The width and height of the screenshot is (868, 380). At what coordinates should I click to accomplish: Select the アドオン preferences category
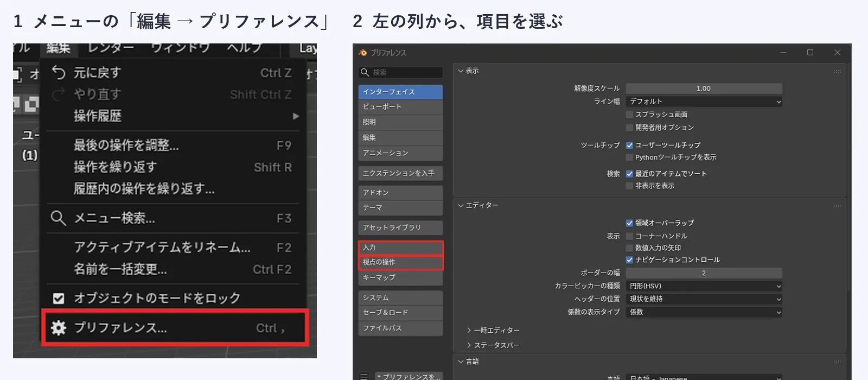pyautogui.click(x=400, y=193)
